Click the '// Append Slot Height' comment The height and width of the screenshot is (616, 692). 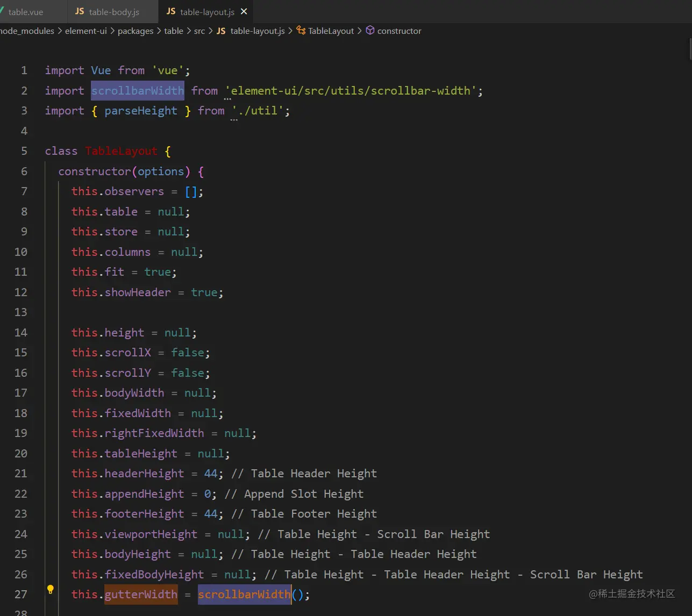coord(294,494)
